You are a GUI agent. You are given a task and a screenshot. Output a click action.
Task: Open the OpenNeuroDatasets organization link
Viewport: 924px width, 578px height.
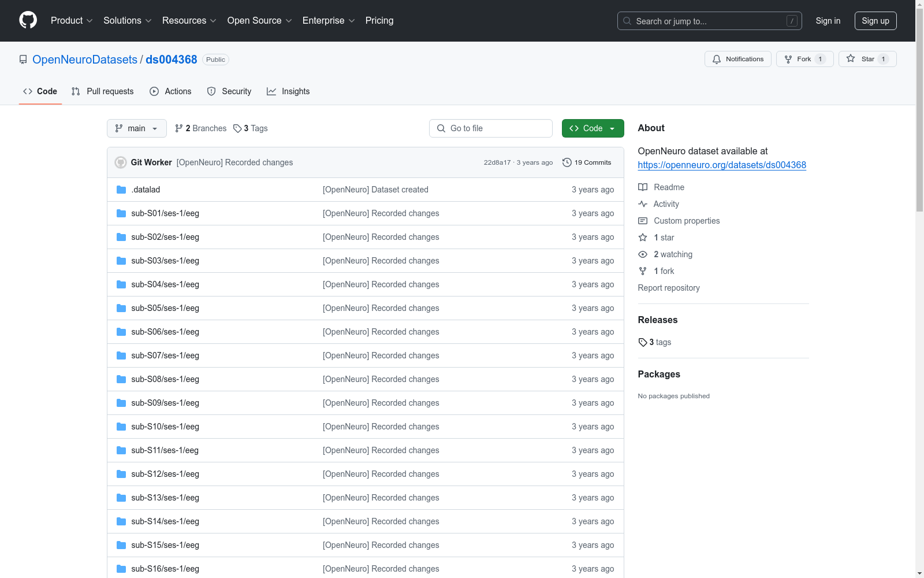tap(85, 60)
